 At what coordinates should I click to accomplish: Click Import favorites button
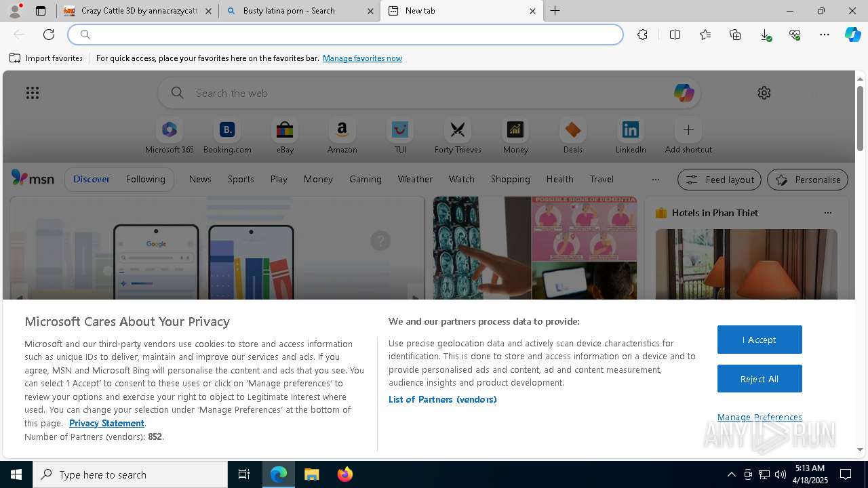point(46,58)
